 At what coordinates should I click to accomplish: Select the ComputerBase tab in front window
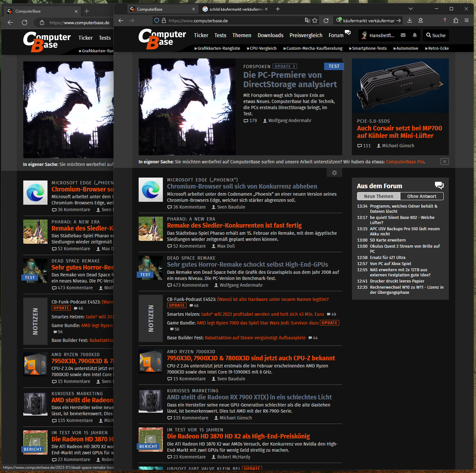(x=163, y=9)
